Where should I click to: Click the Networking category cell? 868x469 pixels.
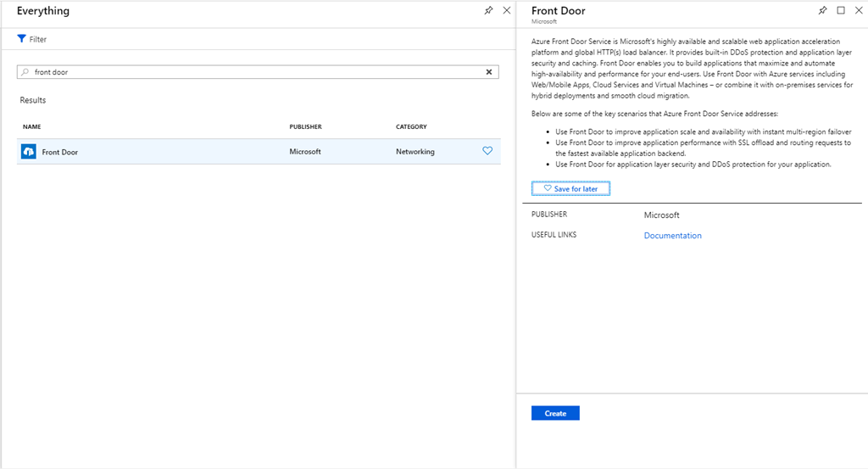tap(415, 151)
